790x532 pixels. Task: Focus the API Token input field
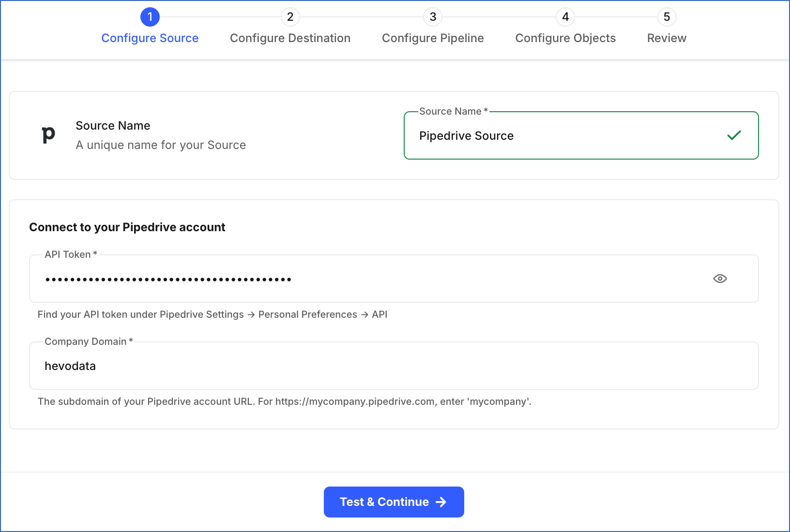tap(394, 279)
